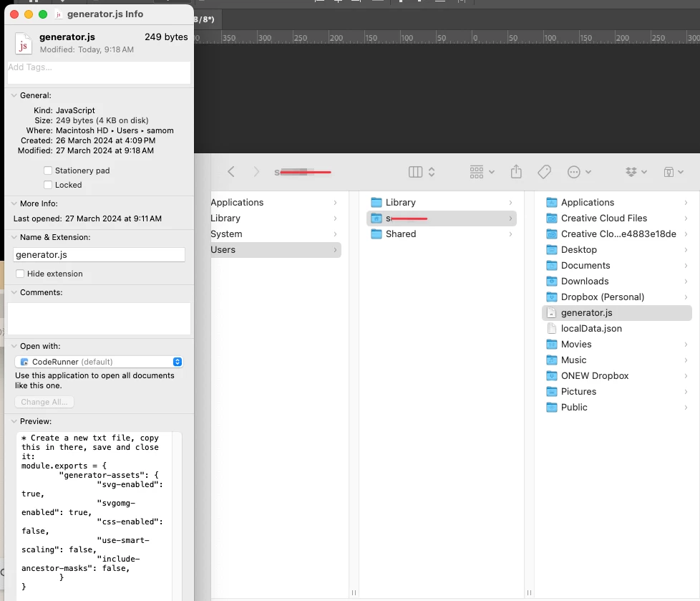700x601 pixels.
Task: Click the rightmost toolbar icon in Finder
Action: pos(674,172)
